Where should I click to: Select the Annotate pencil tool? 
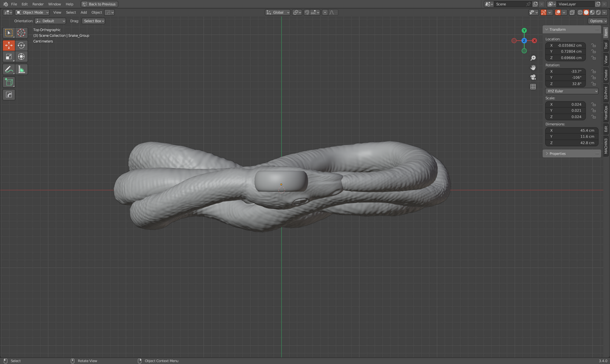point(8,70)
